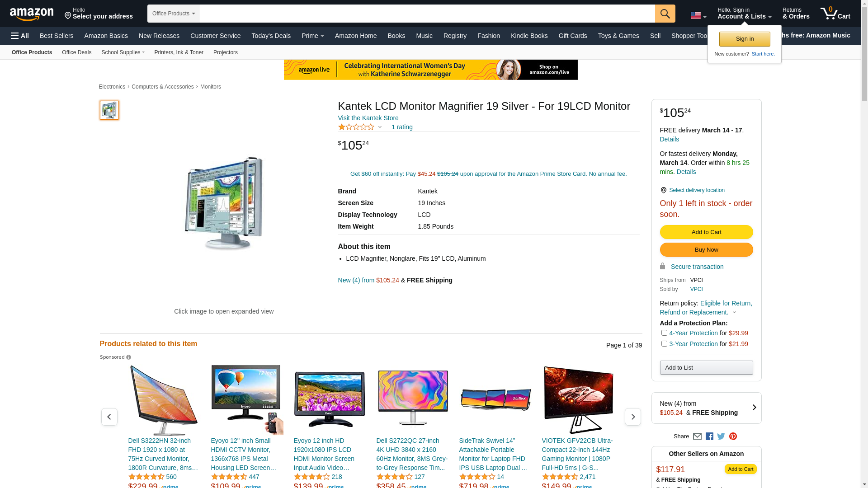
Task: Click the Buy Now button
Action: click(706, 250)
